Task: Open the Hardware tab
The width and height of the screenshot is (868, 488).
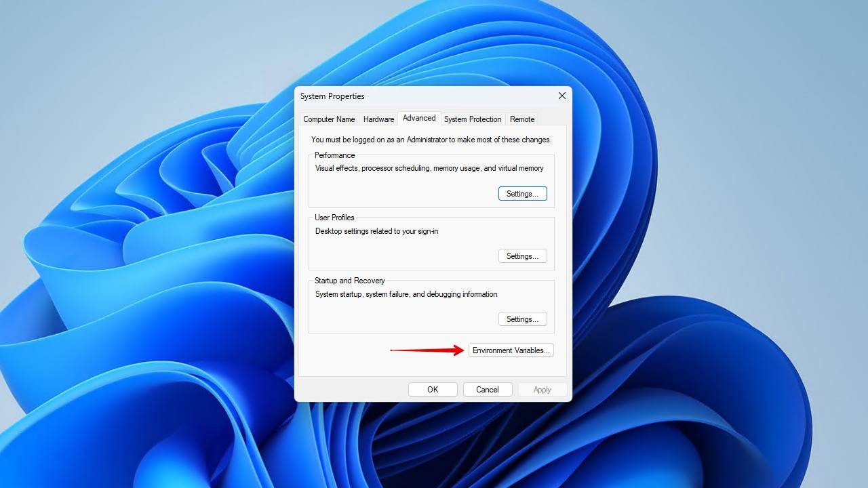Action: (x=378, y=119)
